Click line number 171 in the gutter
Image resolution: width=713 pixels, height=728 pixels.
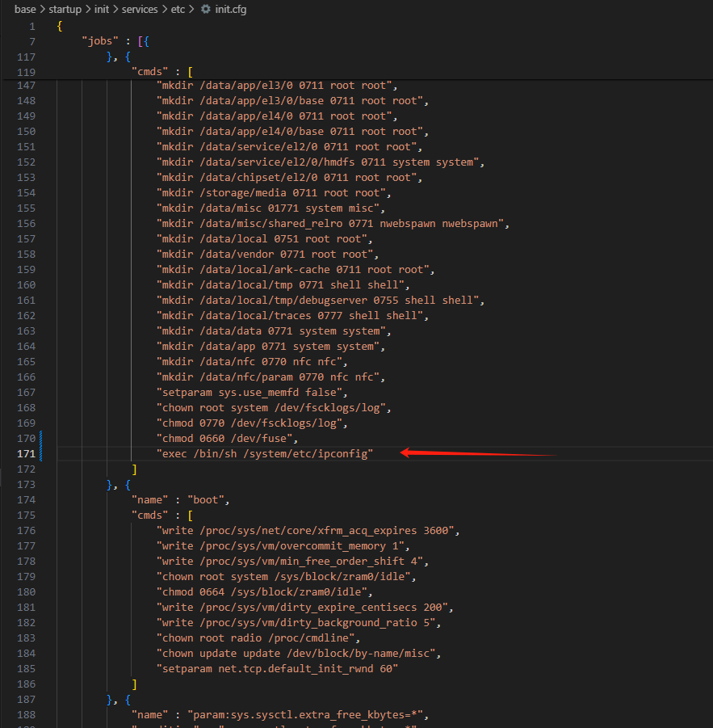pyautogui.click(x=26, y=453)
